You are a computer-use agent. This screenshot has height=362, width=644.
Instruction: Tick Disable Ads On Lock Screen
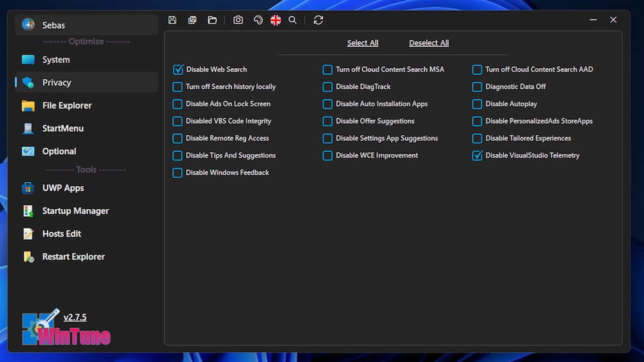(178, 104)
